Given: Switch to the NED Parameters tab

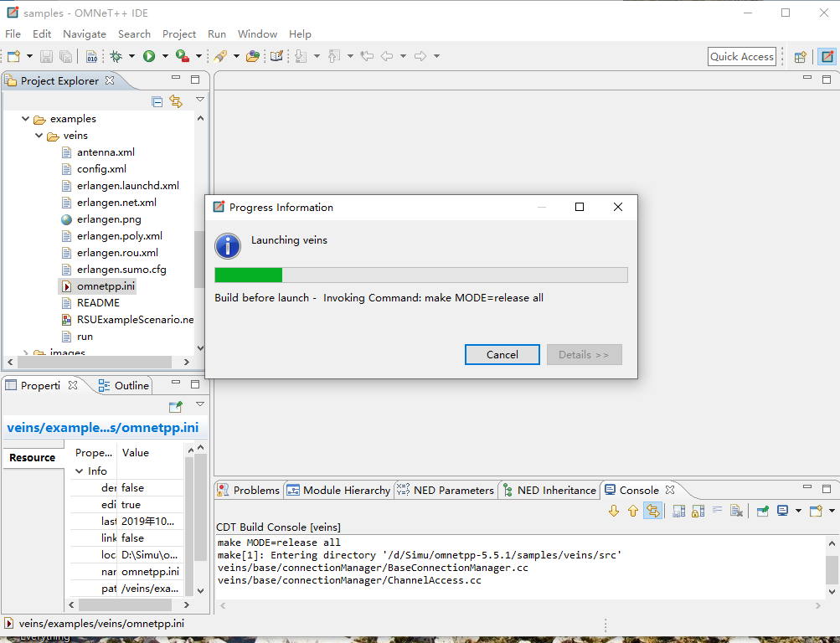Looking at the screenshot, I should [x=446, y=491].
